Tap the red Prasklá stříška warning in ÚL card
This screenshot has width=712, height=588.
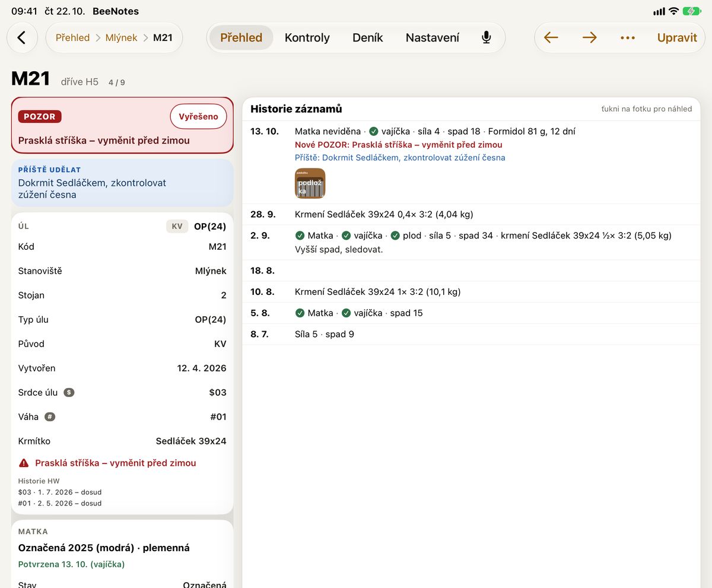115,463
